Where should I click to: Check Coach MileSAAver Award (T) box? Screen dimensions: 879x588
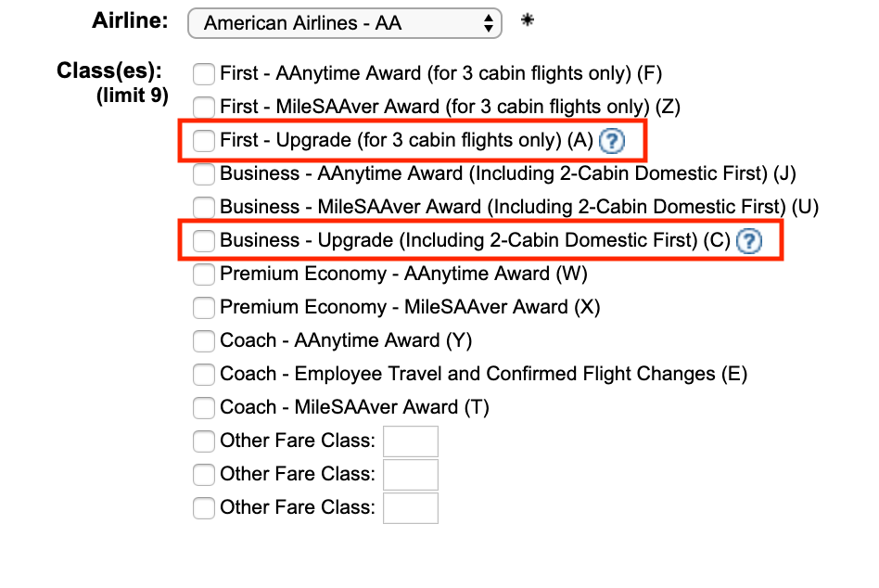point(204,408)
